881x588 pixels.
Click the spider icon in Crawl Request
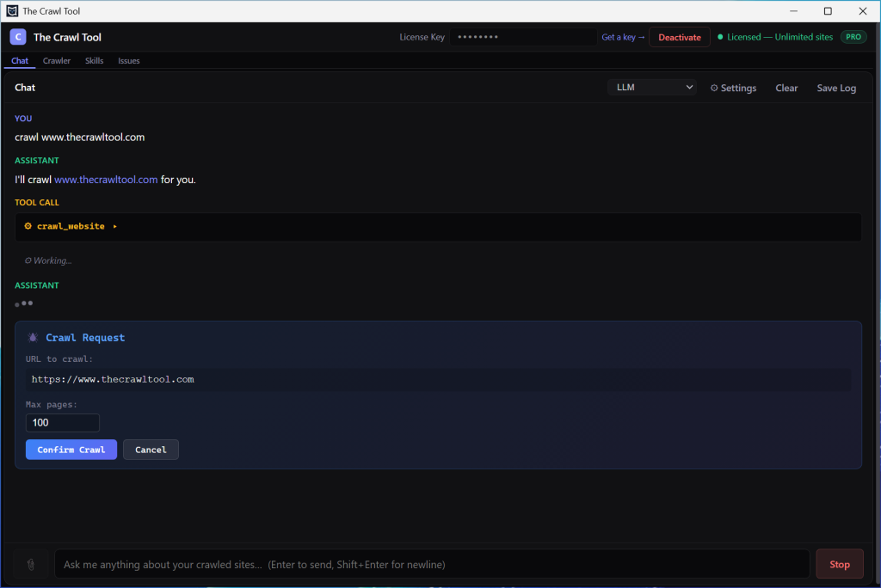(x=33, y=338)
